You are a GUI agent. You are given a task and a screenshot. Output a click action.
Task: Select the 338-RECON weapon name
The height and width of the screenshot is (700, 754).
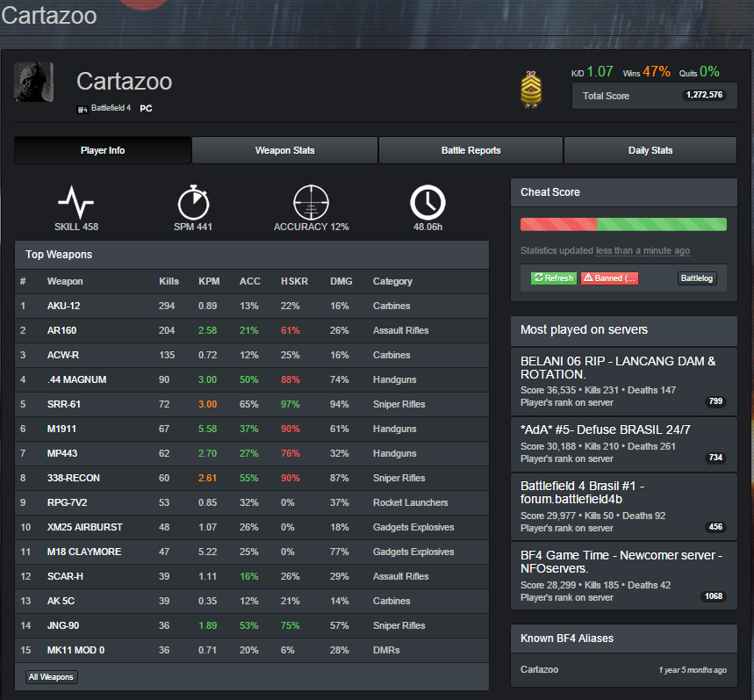(x=74, y=478)
